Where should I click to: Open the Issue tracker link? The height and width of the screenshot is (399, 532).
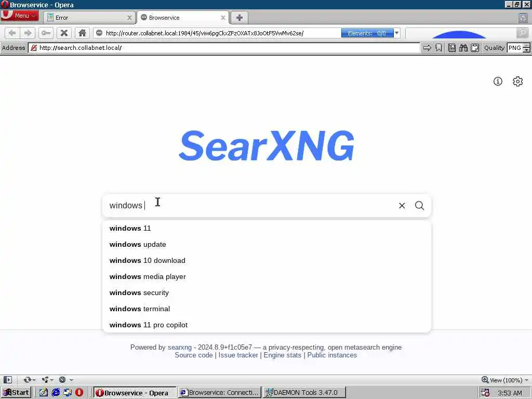coord(238,355)
